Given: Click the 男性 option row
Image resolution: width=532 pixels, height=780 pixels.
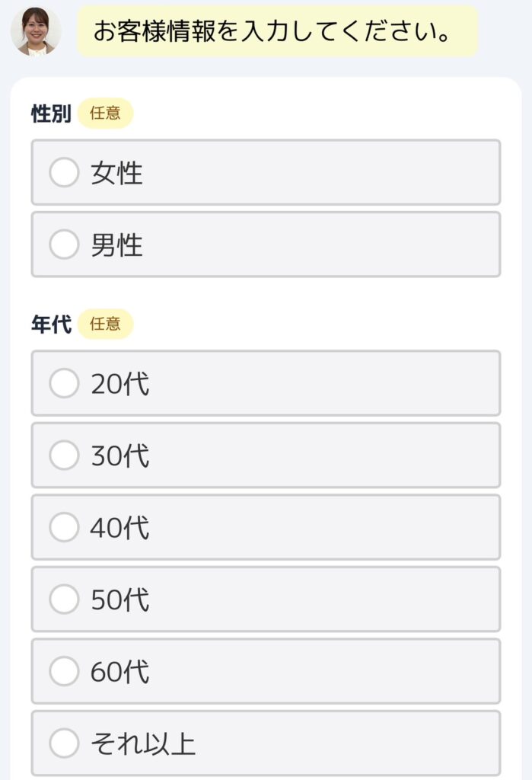Looking at the screenshot, I should tap(265, 246).
